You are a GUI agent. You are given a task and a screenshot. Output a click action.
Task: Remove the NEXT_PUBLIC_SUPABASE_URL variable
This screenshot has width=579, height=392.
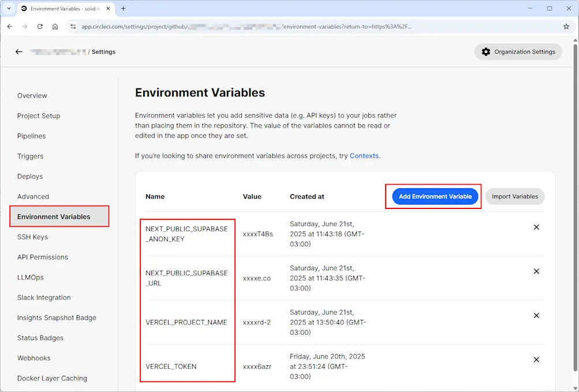pos(536,271)
